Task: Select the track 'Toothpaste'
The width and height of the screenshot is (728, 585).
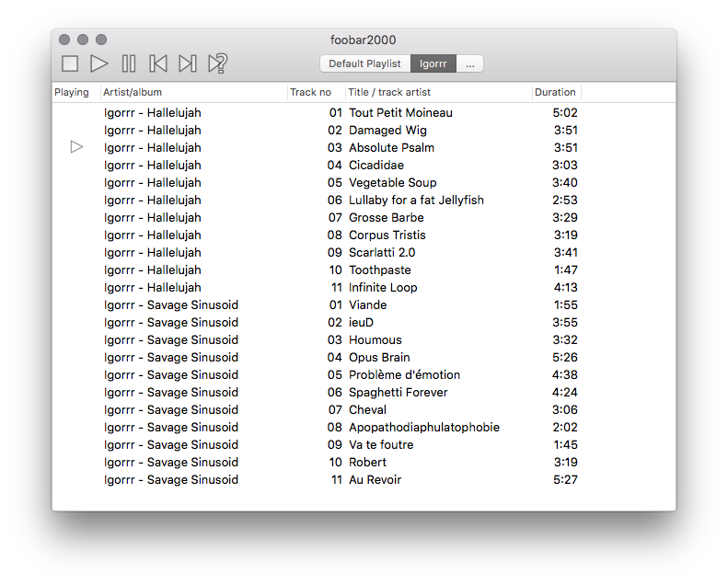Action: [x=380, y=270]
